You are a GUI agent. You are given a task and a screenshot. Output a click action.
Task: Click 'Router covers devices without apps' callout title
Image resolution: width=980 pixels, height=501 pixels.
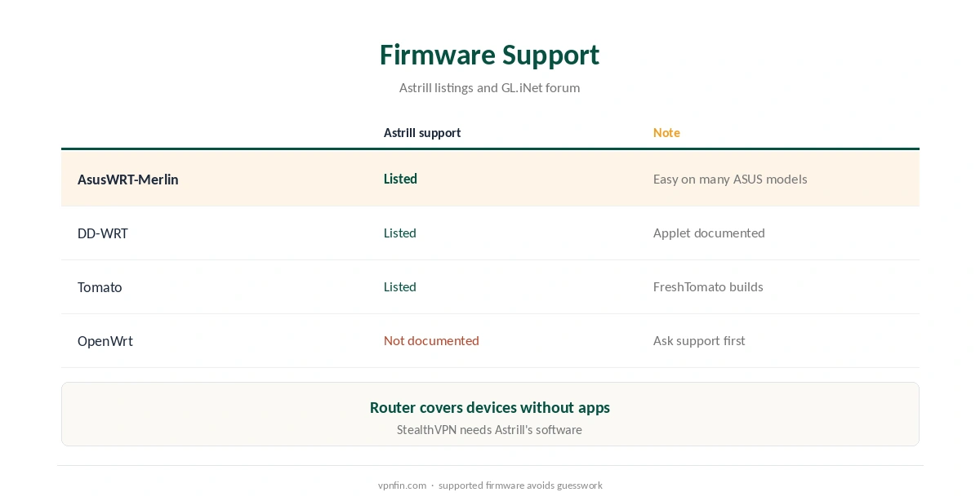click(490, 408)
